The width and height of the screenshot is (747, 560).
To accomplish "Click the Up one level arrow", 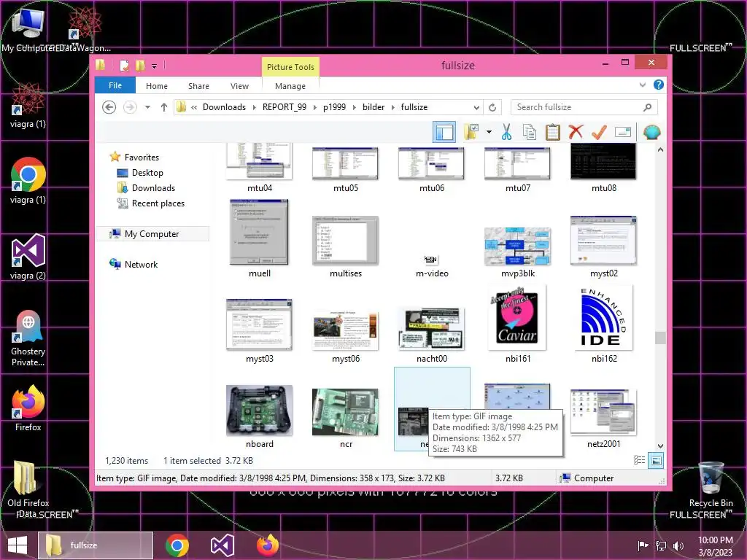I will [x=164, y=107].
